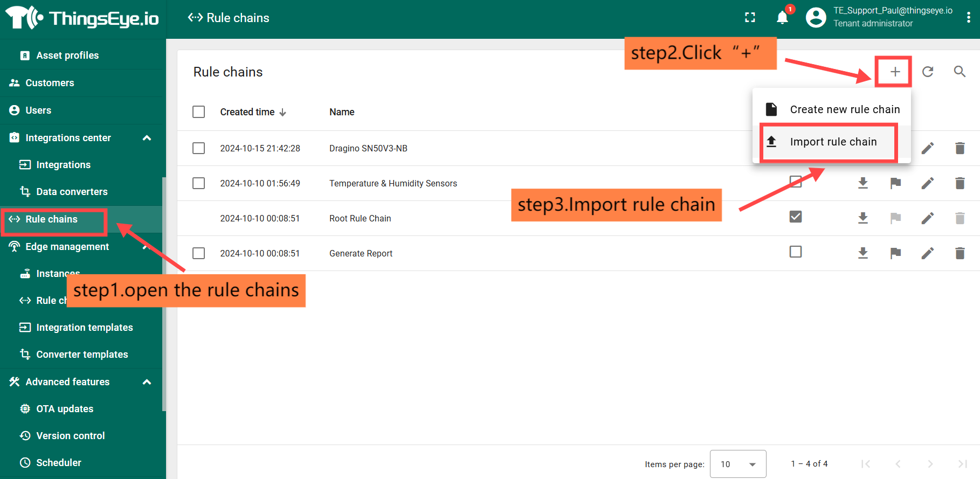
Task: Open the Items per page dropdown
Action: 737,464
